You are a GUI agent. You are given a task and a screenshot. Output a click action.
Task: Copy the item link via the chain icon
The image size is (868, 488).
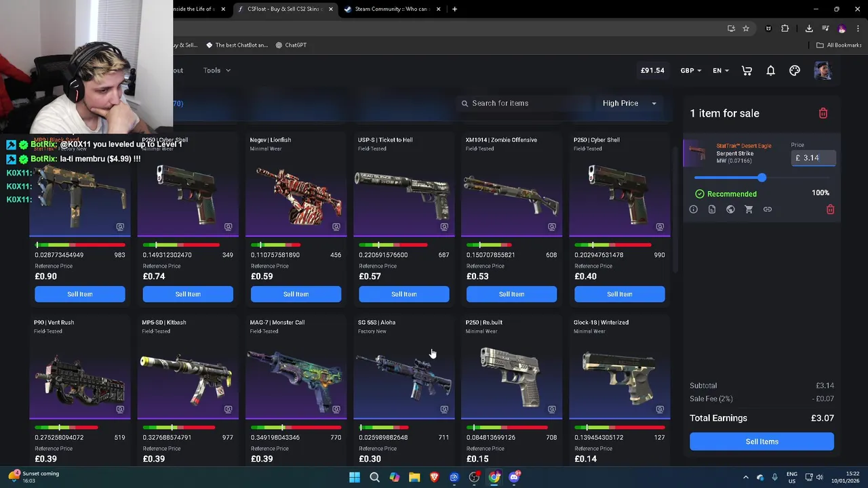pos(768,209)
